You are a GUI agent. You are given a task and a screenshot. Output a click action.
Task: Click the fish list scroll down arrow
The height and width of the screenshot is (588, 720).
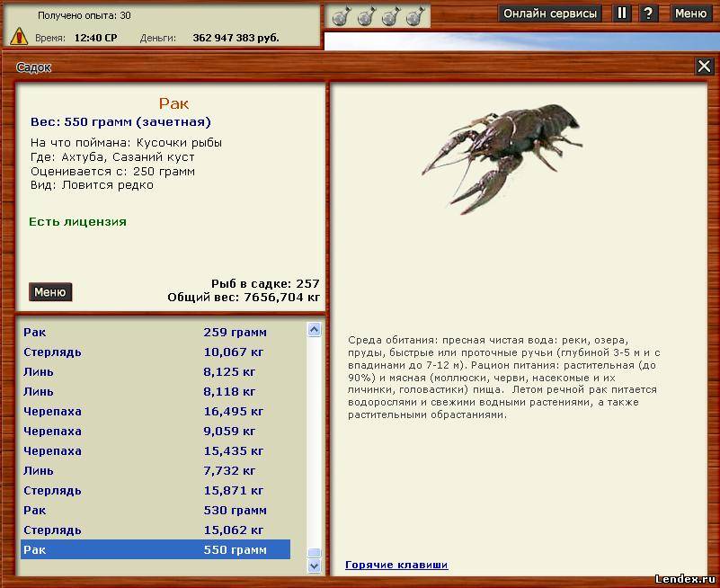click(314, 566)
